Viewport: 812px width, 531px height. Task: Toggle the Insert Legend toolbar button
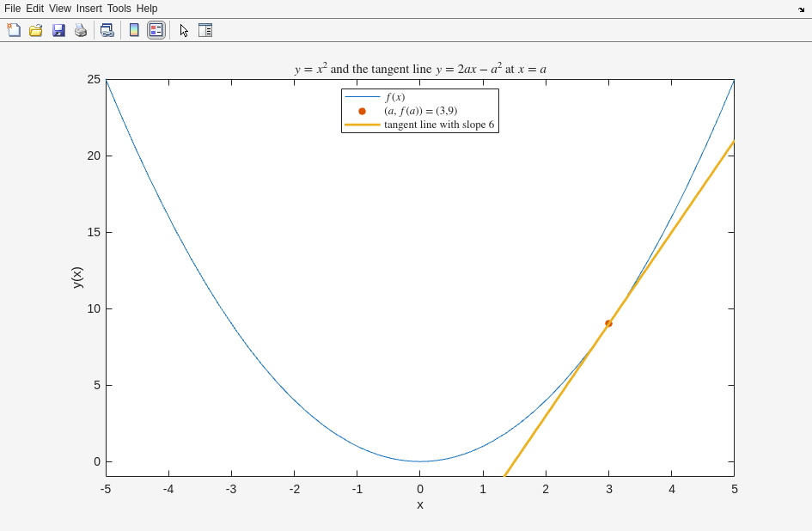click(156, 30)
